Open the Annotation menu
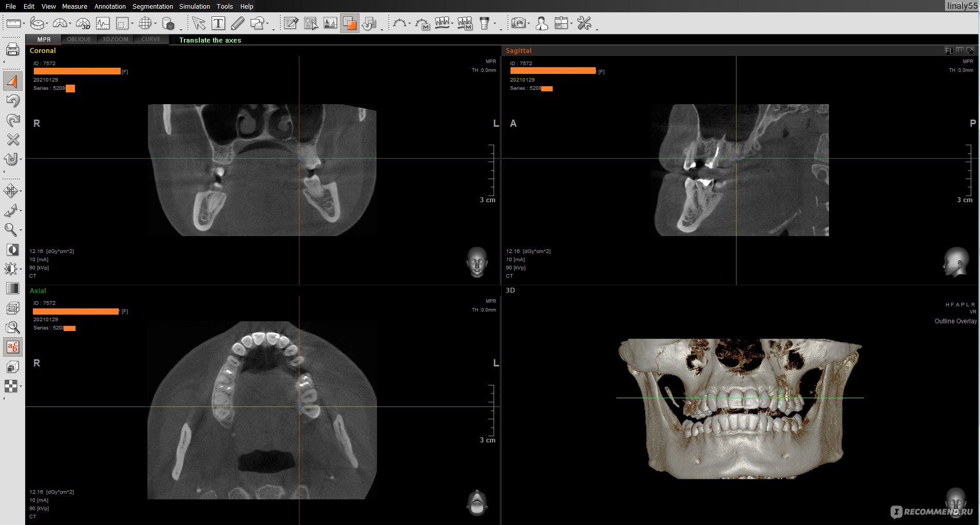 [x=110, y=6]
